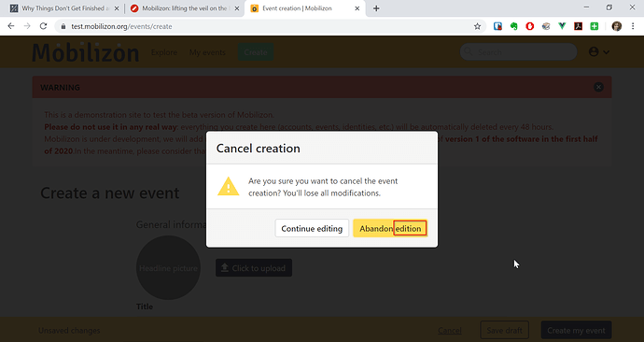Open the red Opera-style extension icon
Viewport: 644px width, 342px height.
530,26
